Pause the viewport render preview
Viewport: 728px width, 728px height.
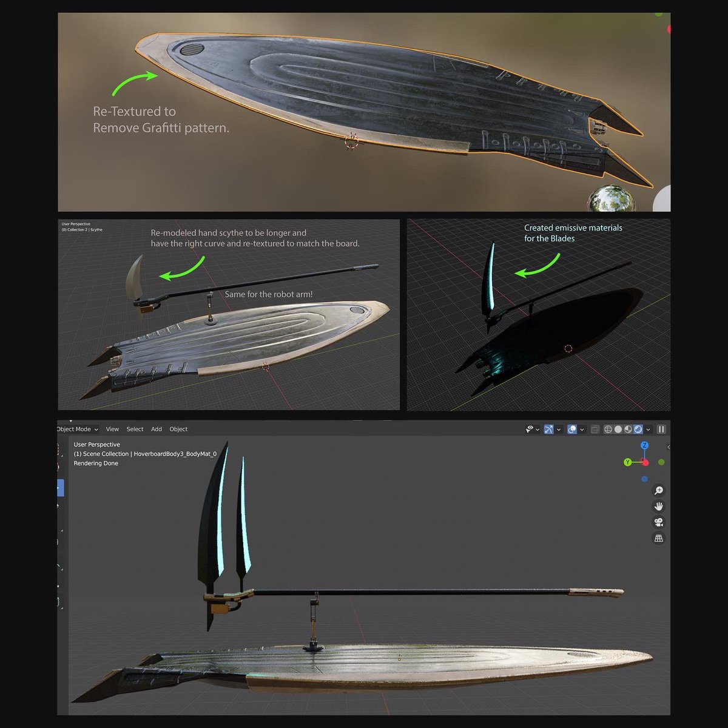[x=661, y=429]
